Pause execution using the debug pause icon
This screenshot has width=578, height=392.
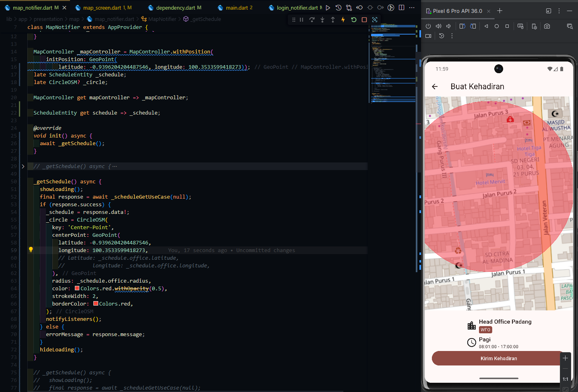coord(302,19)
